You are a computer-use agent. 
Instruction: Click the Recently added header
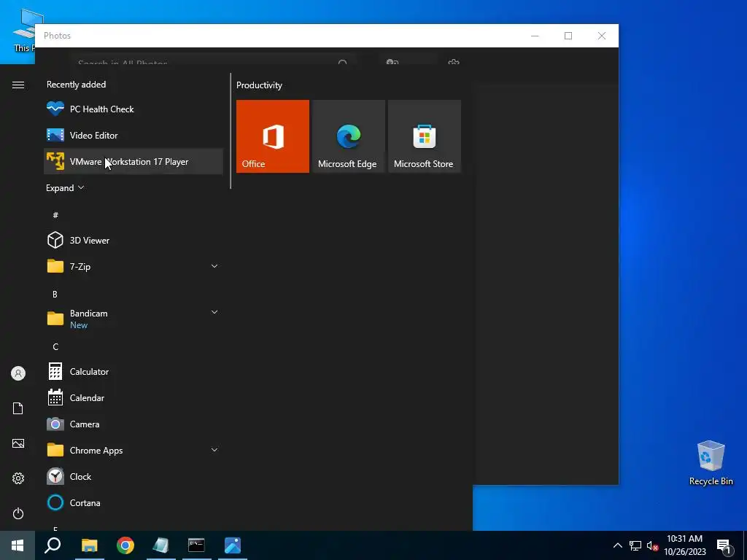(x=76, y=85)
